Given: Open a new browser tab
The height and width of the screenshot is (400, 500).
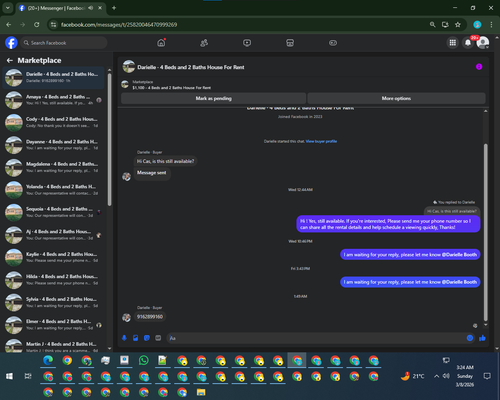Looking at the screenshot, I should [114, 8].
